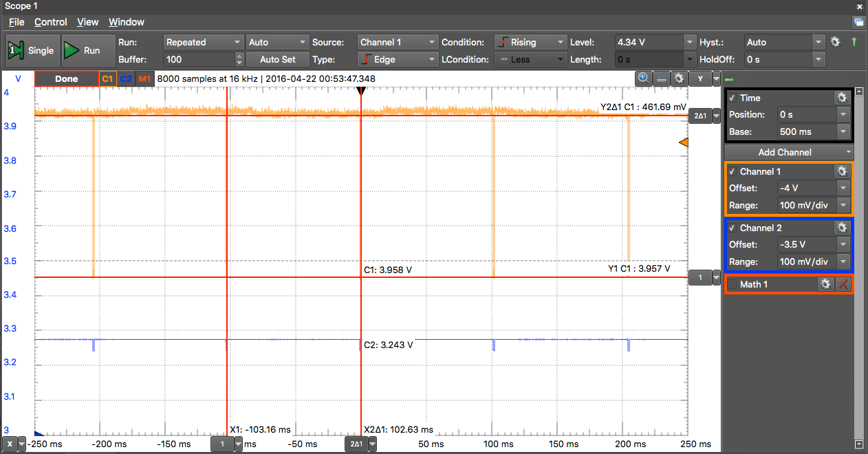
Task: Click the green up arrow in toolbar
Action: click(x=854, y=42)
